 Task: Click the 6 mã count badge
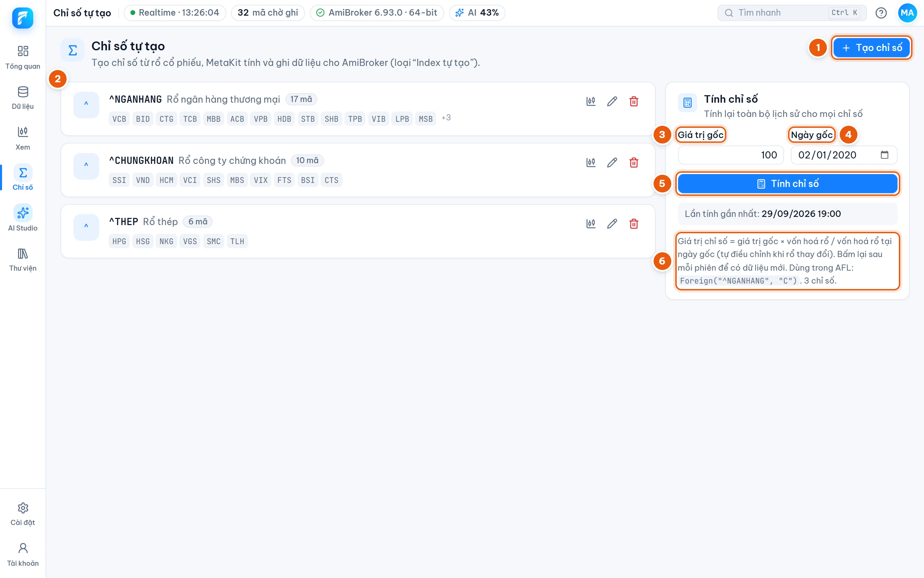197,222
